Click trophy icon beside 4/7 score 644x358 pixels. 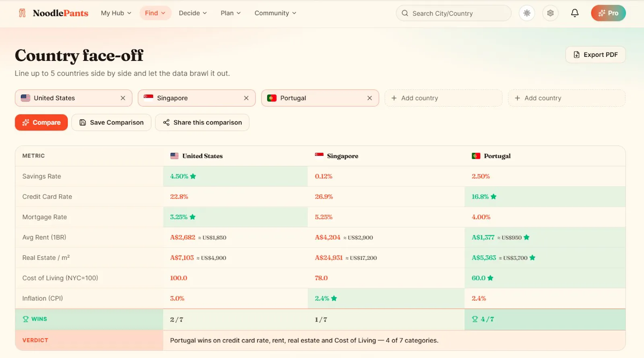point(475,319)
